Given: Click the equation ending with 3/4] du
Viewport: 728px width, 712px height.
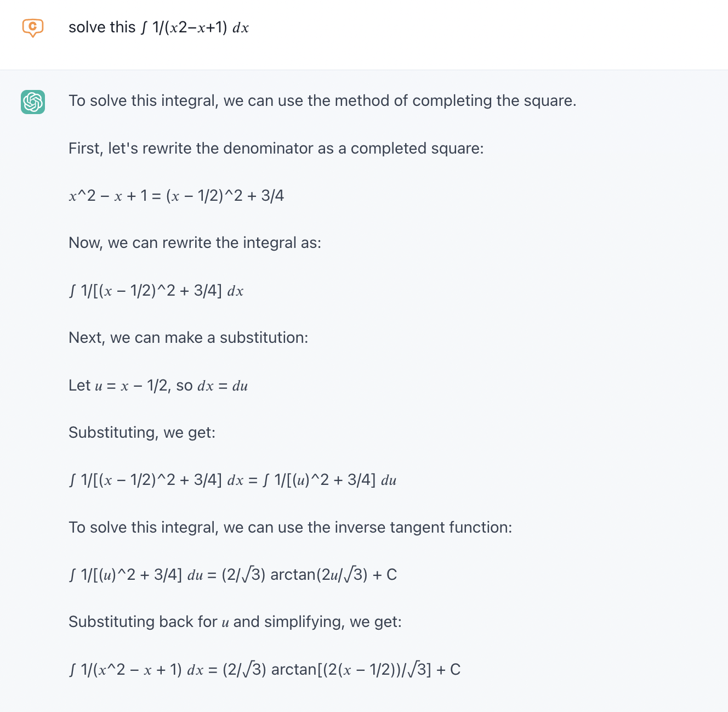Looking at the screenshot, I should pyautogui.click(x=232, y=481).
